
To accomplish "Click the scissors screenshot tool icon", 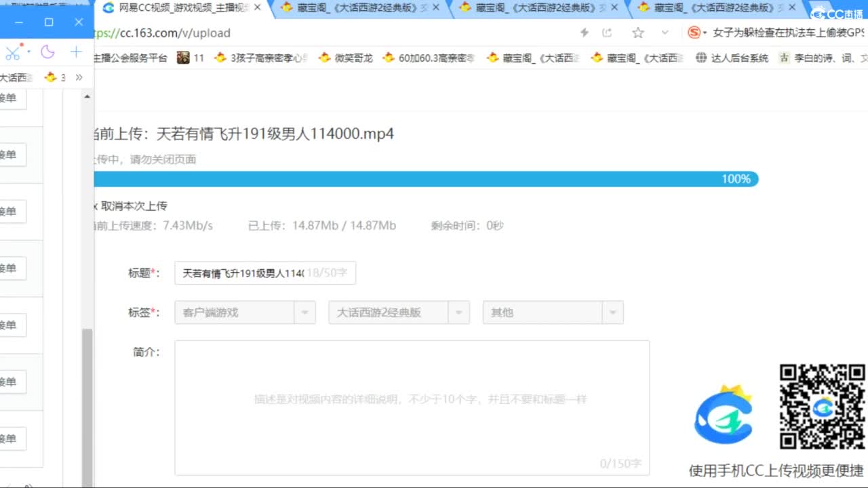I will [x=12, y=53].
